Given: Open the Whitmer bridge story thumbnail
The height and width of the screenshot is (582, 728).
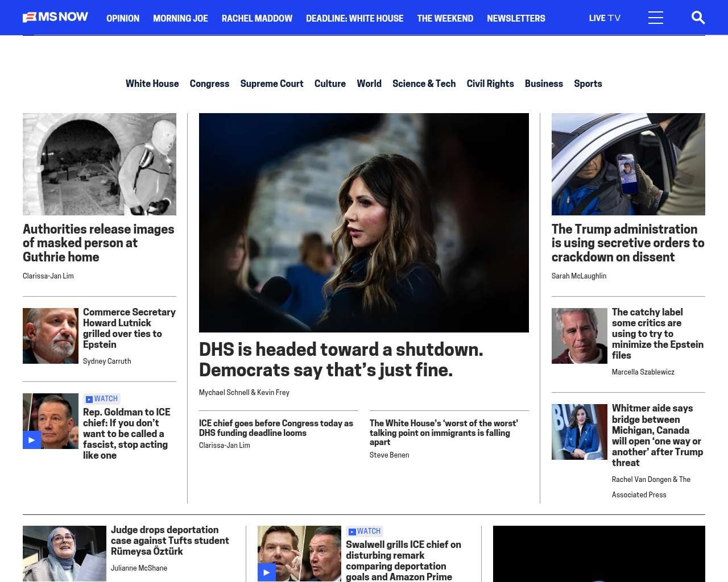Looking at the screenshot, I should tap(580, 432).
